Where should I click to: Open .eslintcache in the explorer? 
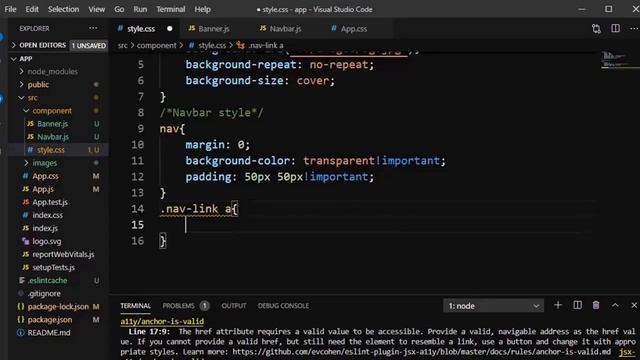(x=59, y=280)
